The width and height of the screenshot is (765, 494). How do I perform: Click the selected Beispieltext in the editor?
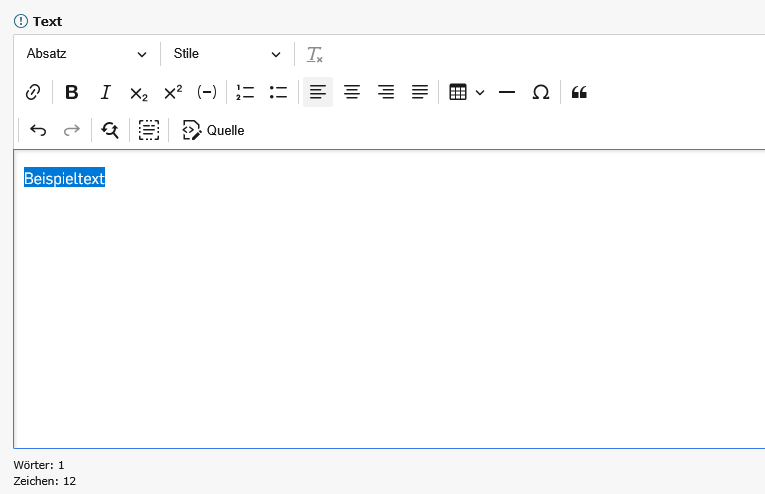(x=64, y=178)
